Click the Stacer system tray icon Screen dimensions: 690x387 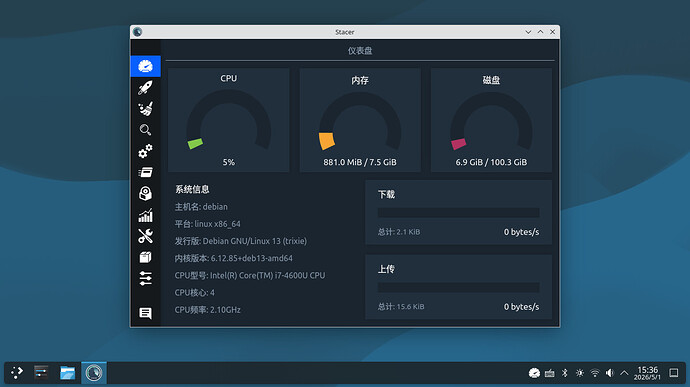pyautogui.click(x=534, y=373)
